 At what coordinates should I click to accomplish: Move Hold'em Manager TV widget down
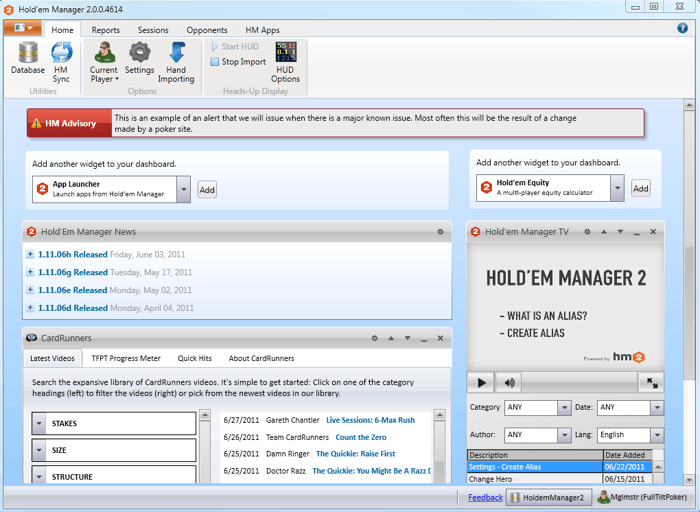(620, 232)
